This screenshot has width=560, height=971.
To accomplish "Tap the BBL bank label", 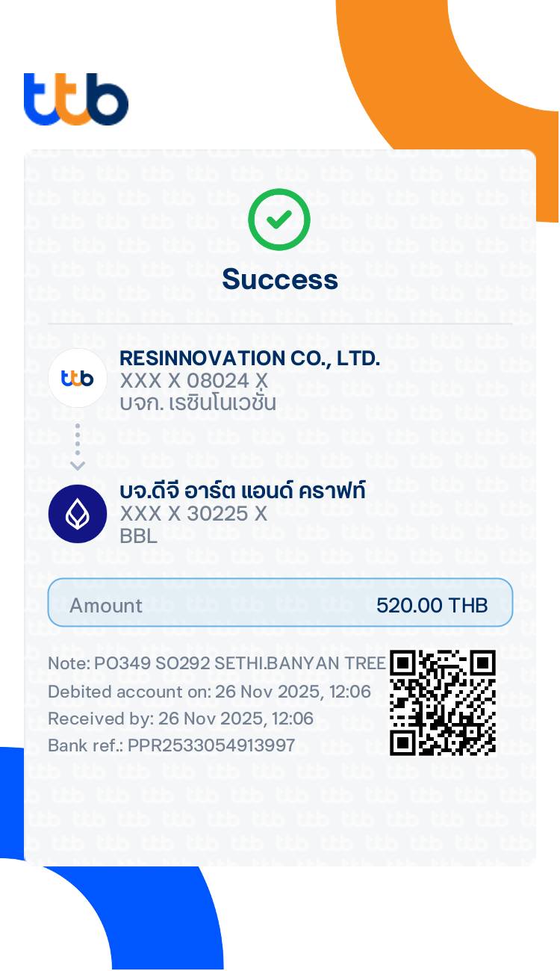I will [138, 536].
